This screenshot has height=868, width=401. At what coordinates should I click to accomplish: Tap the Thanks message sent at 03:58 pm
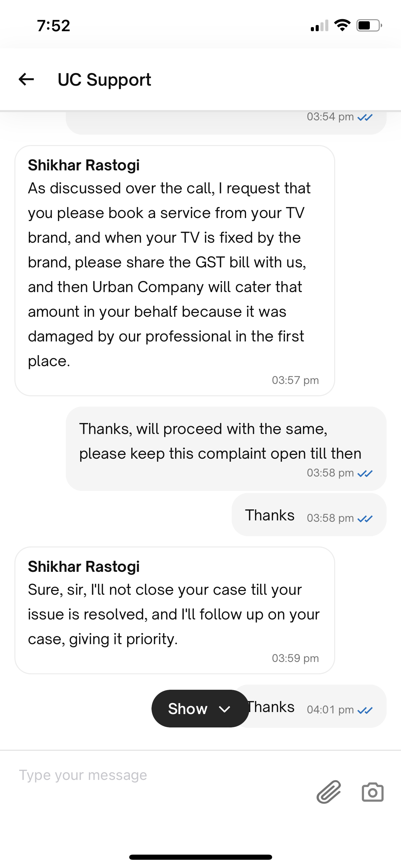tap(270, 515)
